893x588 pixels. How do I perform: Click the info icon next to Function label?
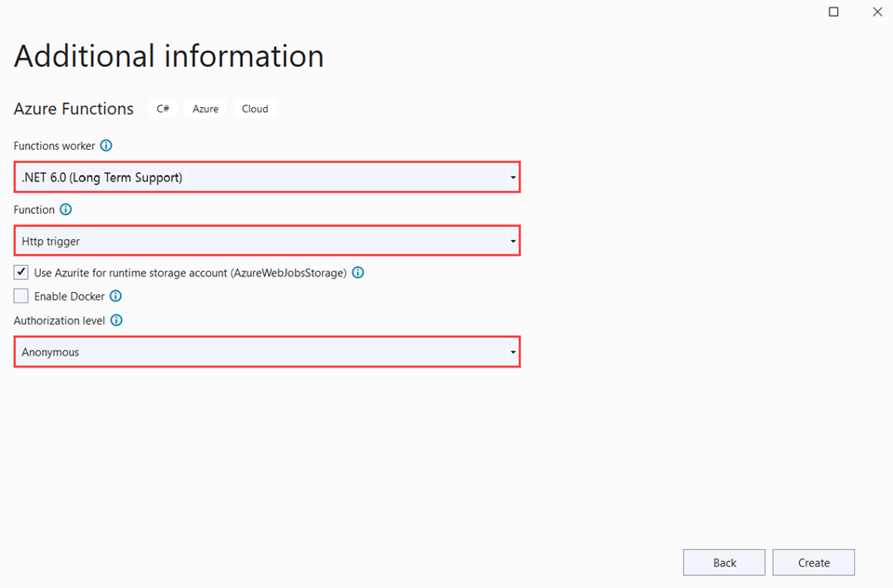pos(65,210)
